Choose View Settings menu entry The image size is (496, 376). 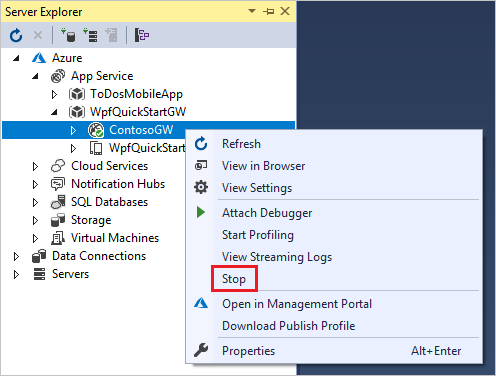point(334,188)
